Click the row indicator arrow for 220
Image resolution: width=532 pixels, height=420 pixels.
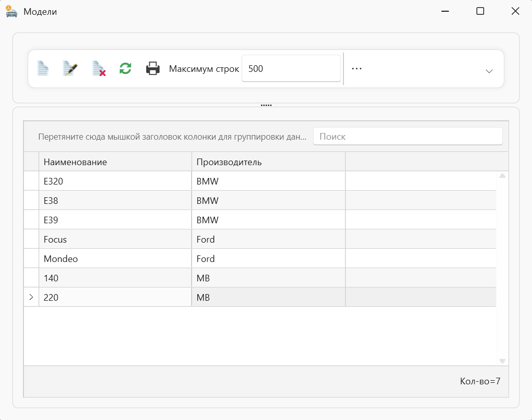tap(31, 297)
